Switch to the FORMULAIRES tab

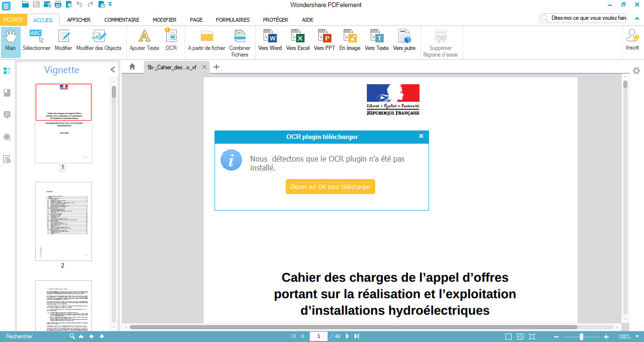tap(233, 20)
